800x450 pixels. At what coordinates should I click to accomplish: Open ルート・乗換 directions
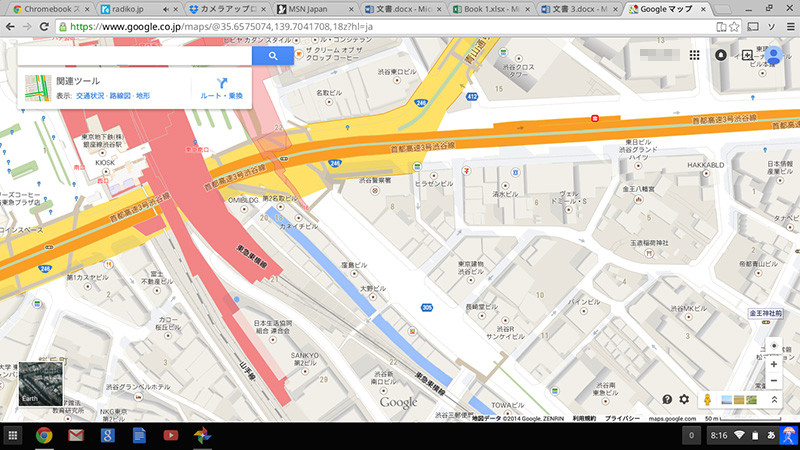tap(221, 88)
